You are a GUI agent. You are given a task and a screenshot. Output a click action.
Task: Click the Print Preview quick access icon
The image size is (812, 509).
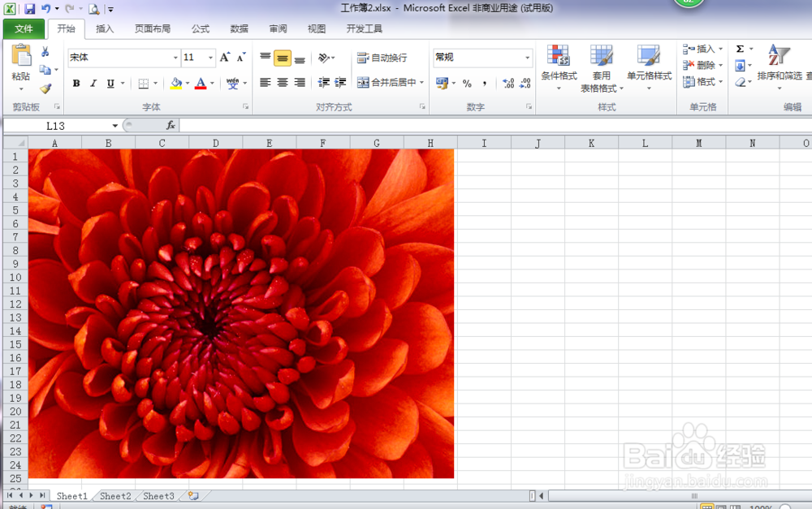click(x=93, y=9)
